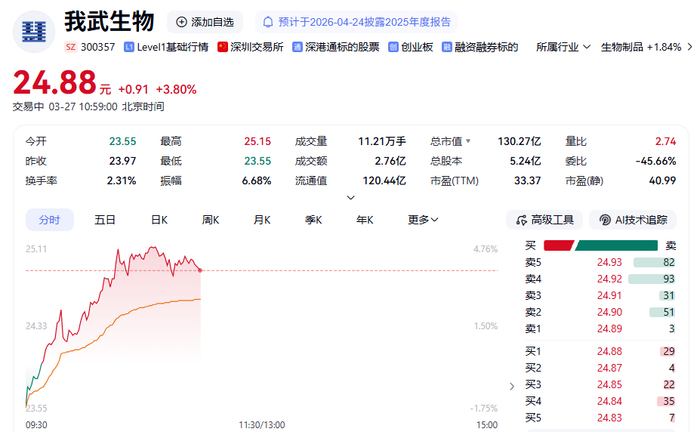Image resolution: width=700 pixels, height=432 pixels.
Task: Open 高级工具 advanced tools
Action: coord(544,220)
